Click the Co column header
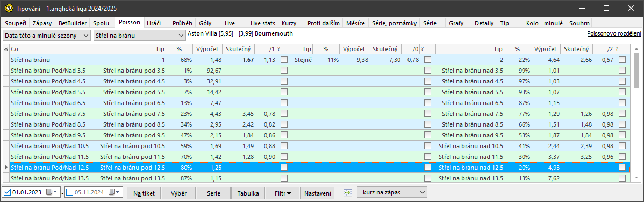644x202 pixels. [49, 50]
